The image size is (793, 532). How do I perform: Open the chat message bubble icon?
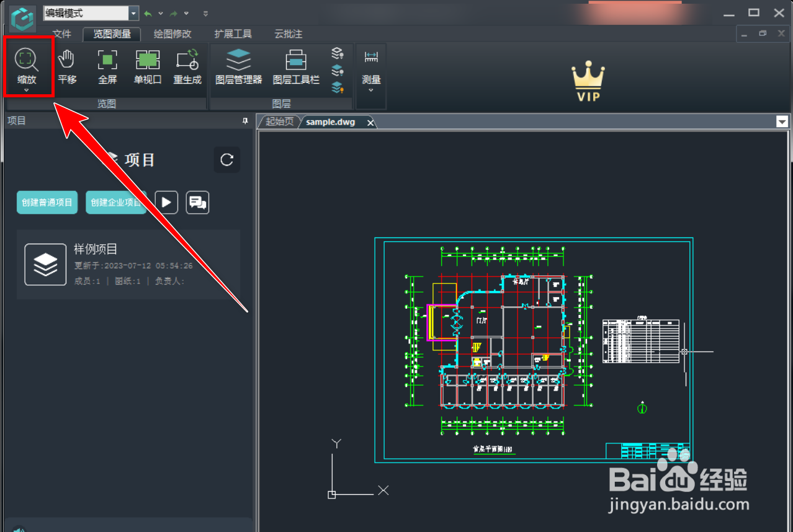(x=197, y=202)
